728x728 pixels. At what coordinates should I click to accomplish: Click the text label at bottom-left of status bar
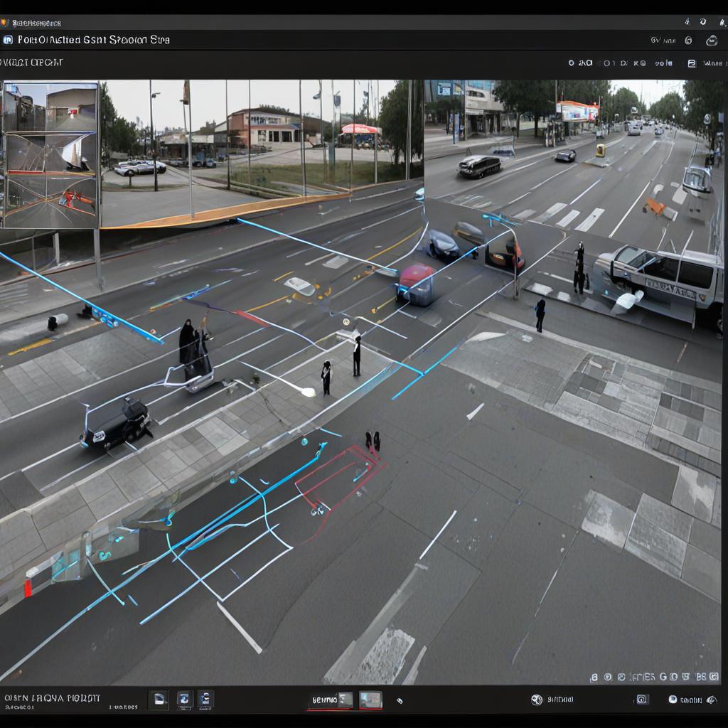(x=52, y=698)
